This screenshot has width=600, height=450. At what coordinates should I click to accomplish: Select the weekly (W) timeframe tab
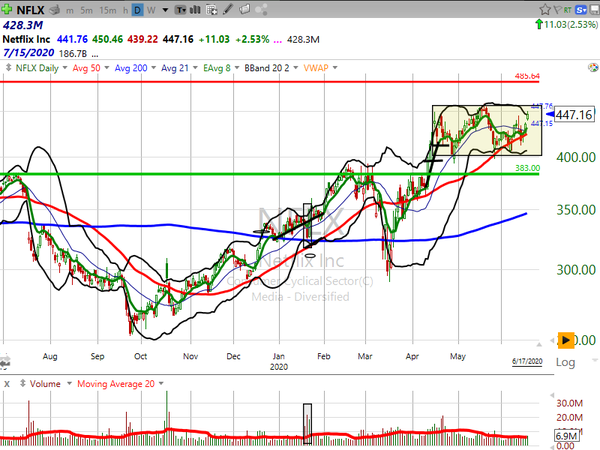pos(150,11)
